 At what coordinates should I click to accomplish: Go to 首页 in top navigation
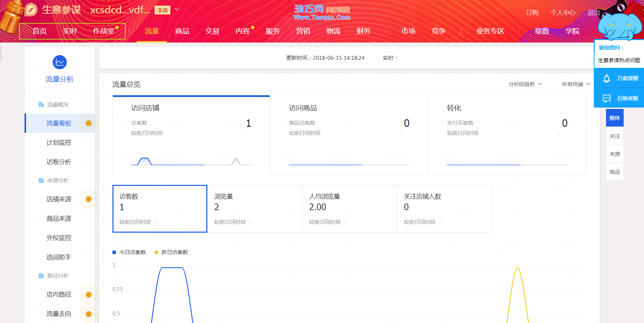[x=40, y=31]
